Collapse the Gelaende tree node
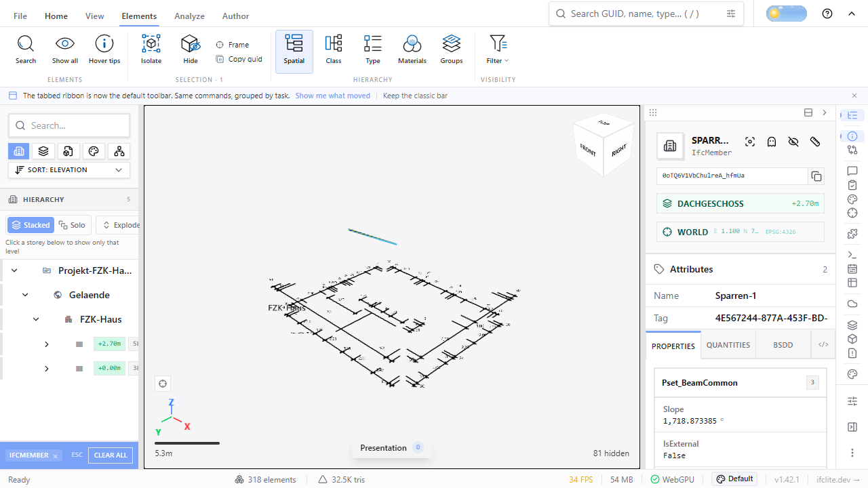Image resolution: width=868 pixels, height=488 pixels. click(x=25, y=295)
